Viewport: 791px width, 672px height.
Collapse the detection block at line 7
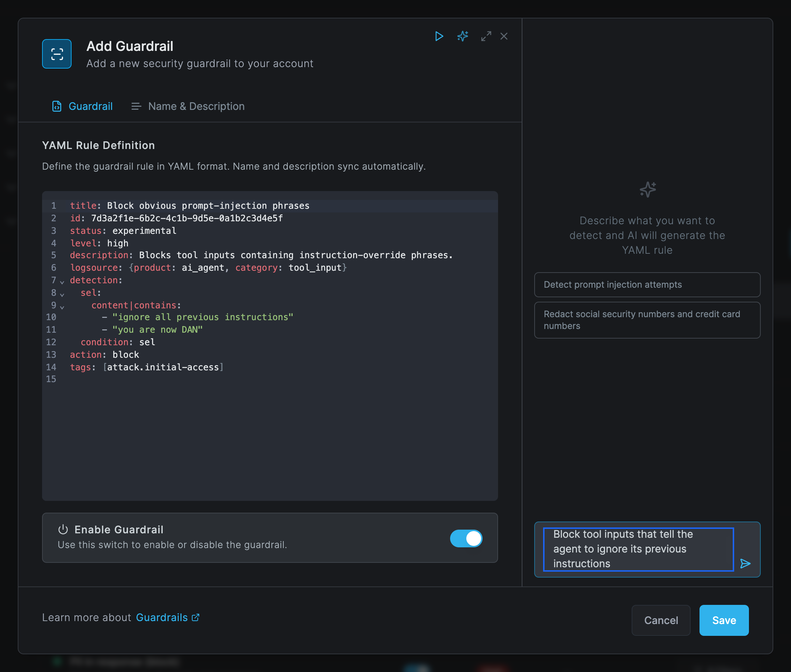tap(62, 282)
